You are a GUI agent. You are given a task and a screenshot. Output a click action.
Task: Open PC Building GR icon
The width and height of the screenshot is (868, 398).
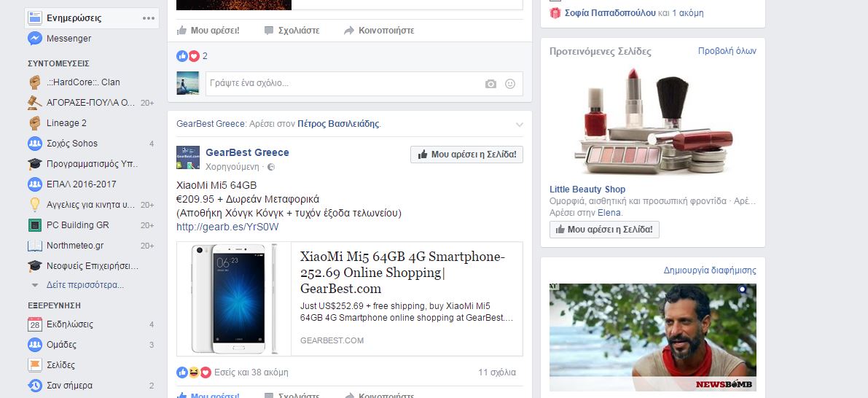coord(35,225)
